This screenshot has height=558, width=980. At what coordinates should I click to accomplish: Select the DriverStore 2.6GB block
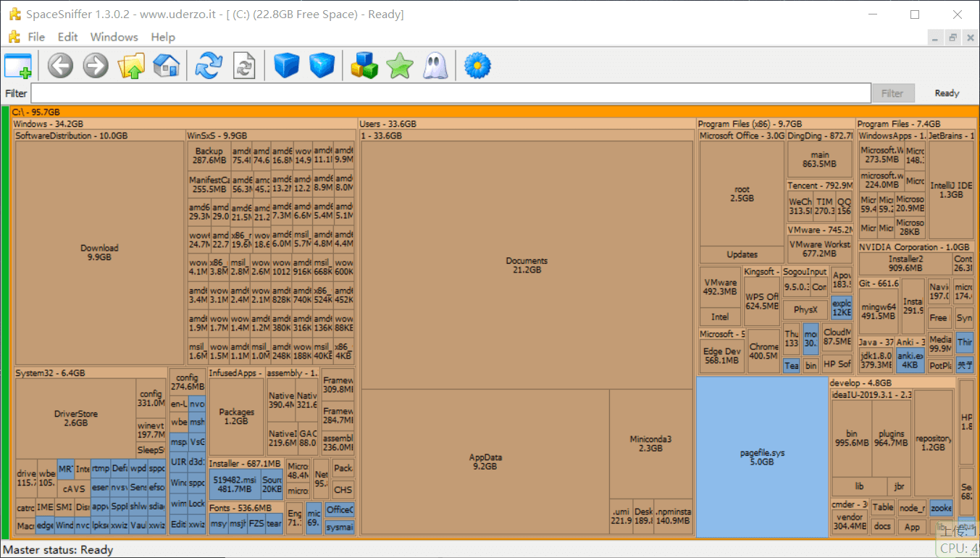pos(75,419)
